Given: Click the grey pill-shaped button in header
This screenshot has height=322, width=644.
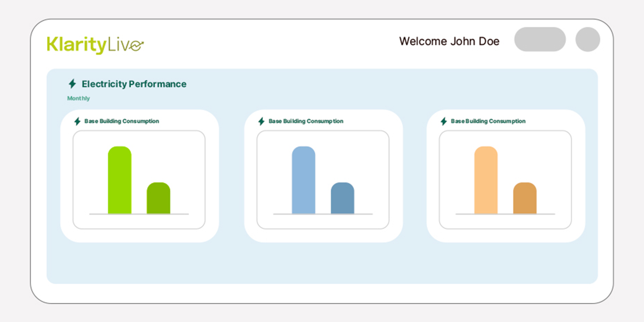Looking at the screenshot, I should [x=540, y=39].
